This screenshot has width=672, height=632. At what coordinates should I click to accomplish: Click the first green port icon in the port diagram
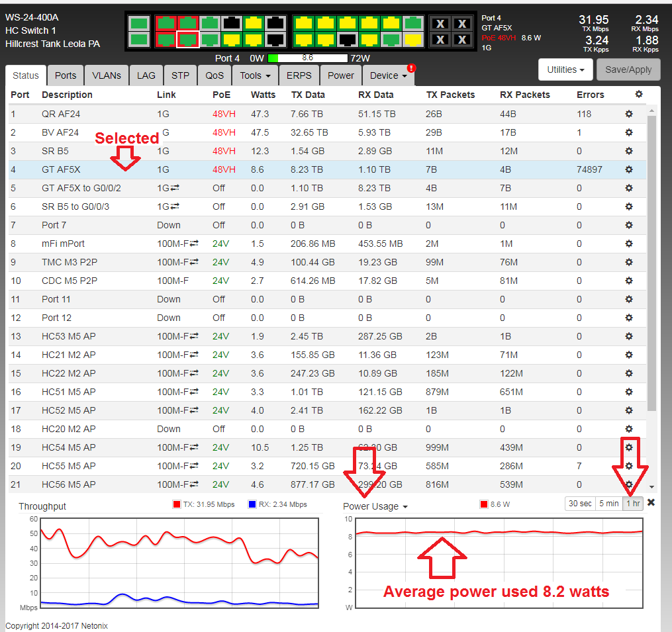tap(138, 23)
